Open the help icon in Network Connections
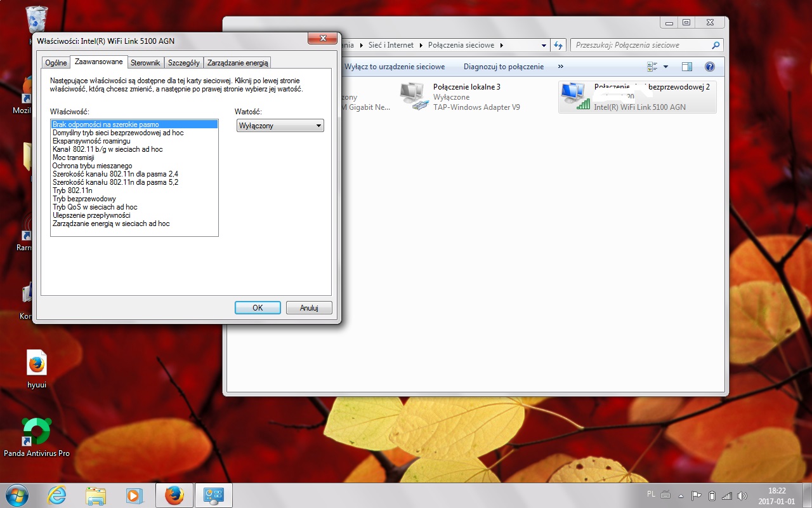The height and width of the screenshot is (508, 812). pos(710,67)
